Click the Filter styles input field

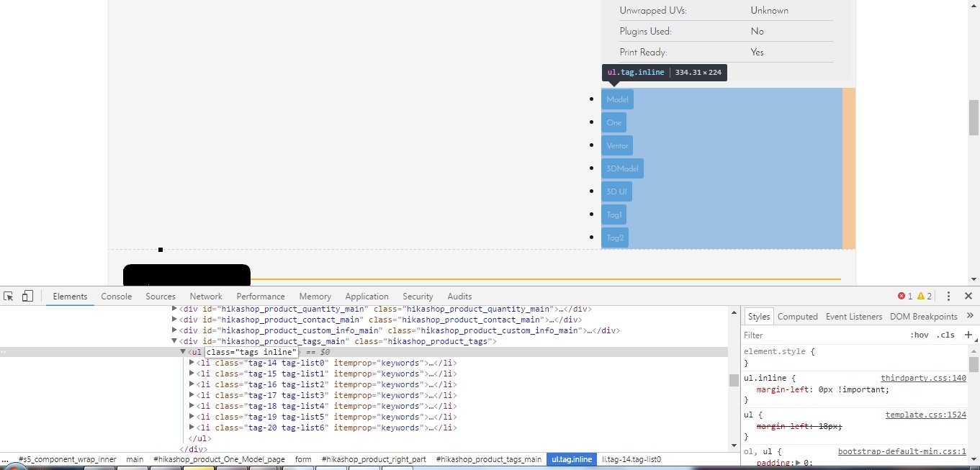click(821, 335)
